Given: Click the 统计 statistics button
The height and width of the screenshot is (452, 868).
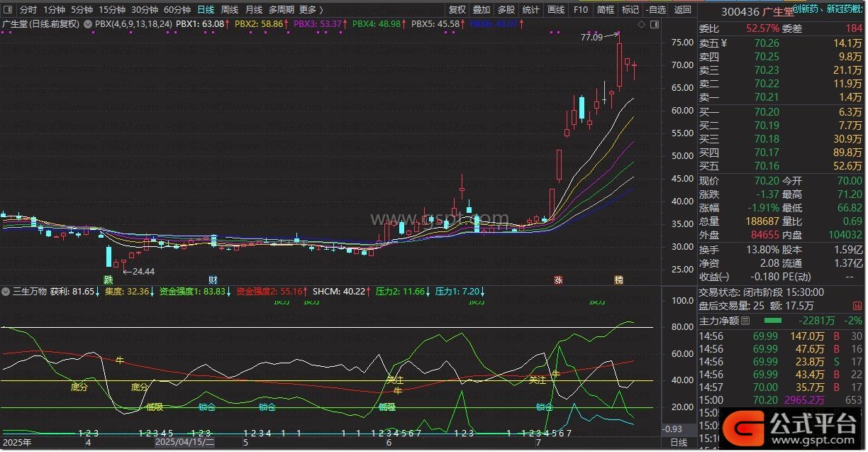Looking at the screenshot, I should tap(531, 10).
